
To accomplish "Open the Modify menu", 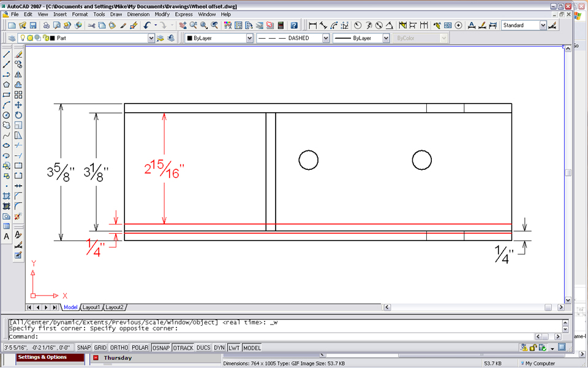I will point(162,14).
